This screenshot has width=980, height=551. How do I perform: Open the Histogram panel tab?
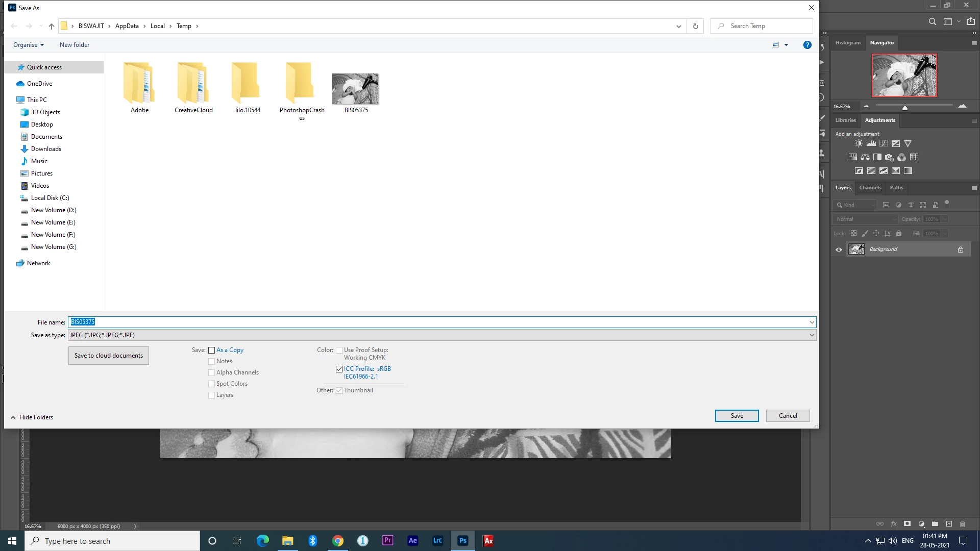tap(847, 43)
